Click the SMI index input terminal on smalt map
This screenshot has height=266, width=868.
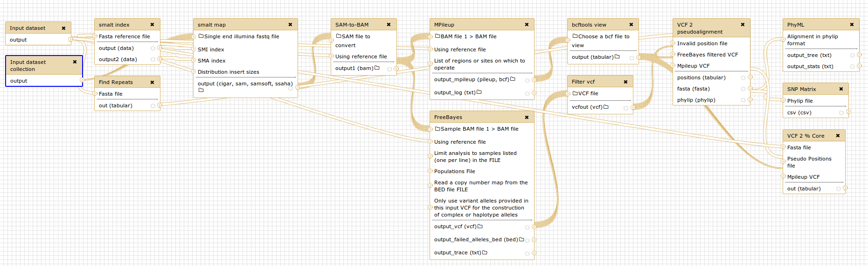coord(194,49)
